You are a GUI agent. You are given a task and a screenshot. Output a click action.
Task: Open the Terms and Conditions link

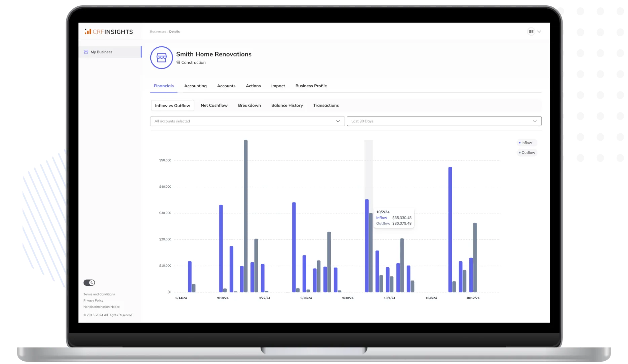coord(99,294)
